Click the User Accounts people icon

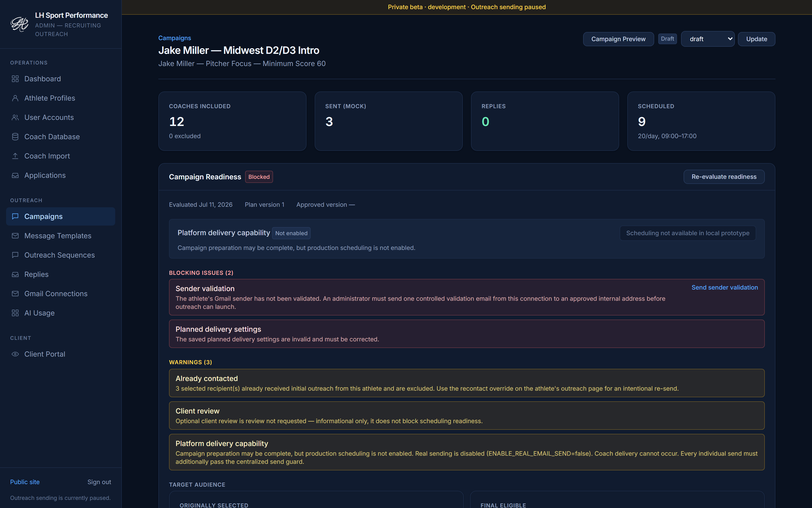click(15, 117)
